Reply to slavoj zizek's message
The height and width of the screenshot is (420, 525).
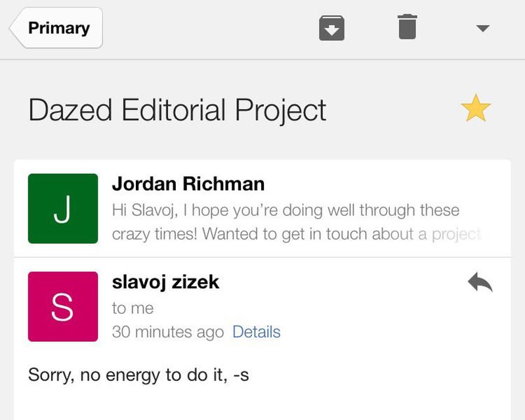pos(480,283)
